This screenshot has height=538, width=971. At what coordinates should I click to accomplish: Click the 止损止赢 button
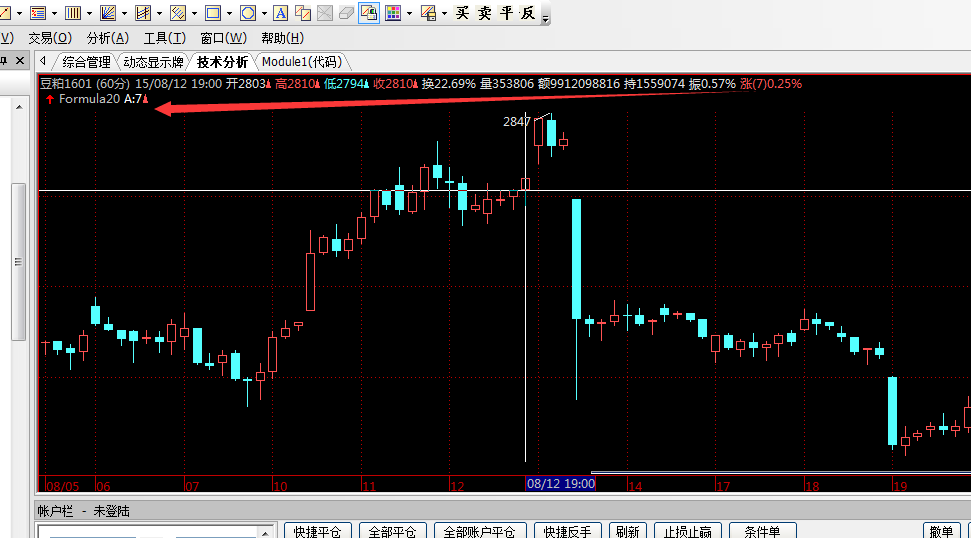pos(688,531)
